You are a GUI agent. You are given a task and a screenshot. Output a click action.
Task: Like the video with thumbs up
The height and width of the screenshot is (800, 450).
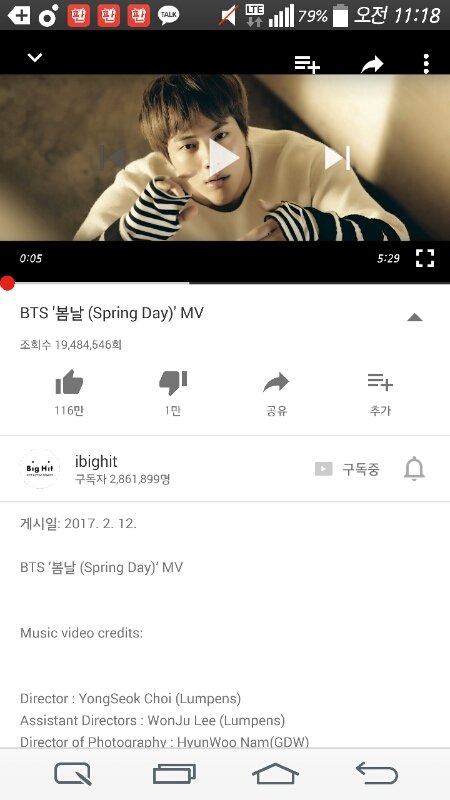point(69,393)
